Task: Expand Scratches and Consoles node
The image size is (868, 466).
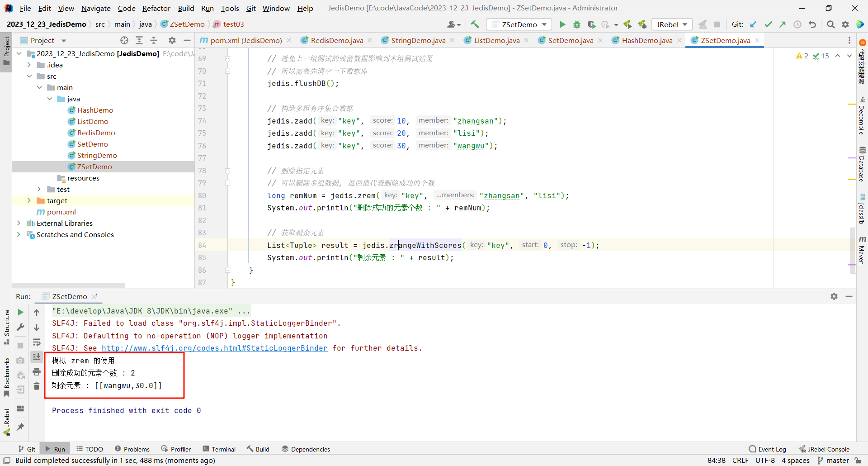Action: coord(19,234)
